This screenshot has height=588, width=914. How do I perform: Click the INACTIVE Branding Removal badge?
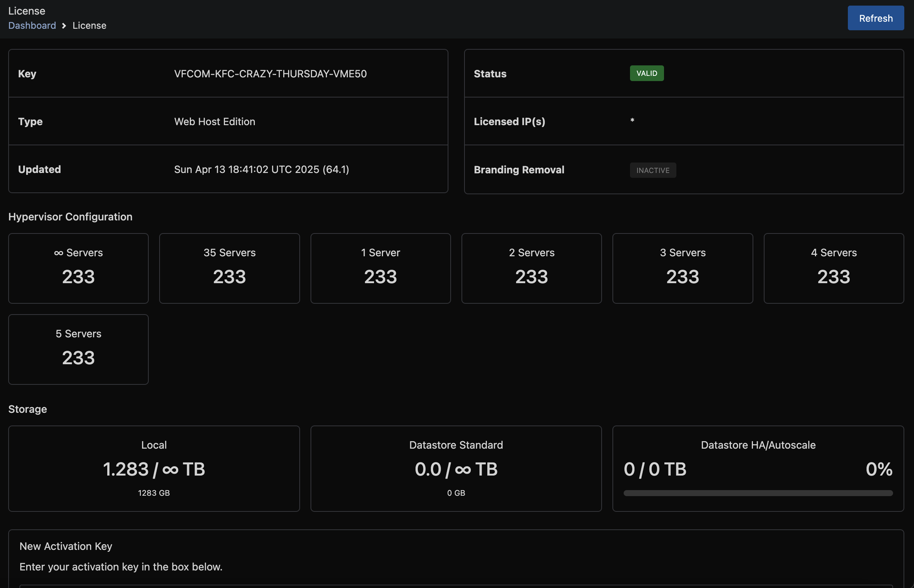(x=652, y=170)
